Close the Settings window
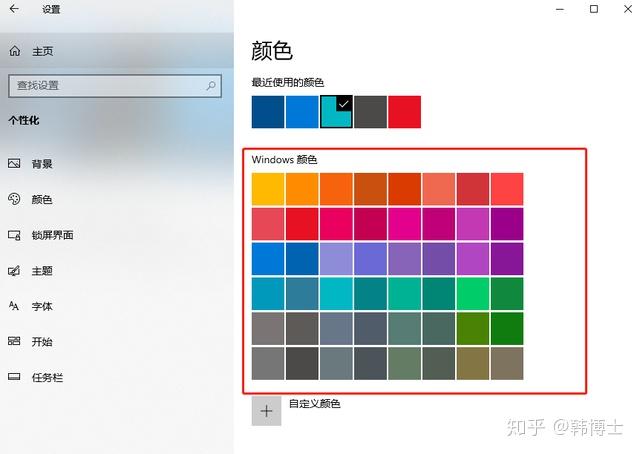Image resolution: width=640 pixels, height=454 pixels. [628, 9]
